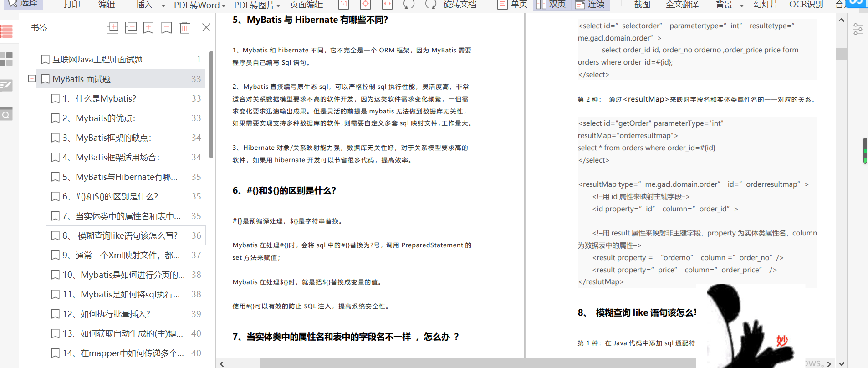The image size is (868, 368).
Task: Open properties sliders icon at right edge
Action: coord(858,29)
